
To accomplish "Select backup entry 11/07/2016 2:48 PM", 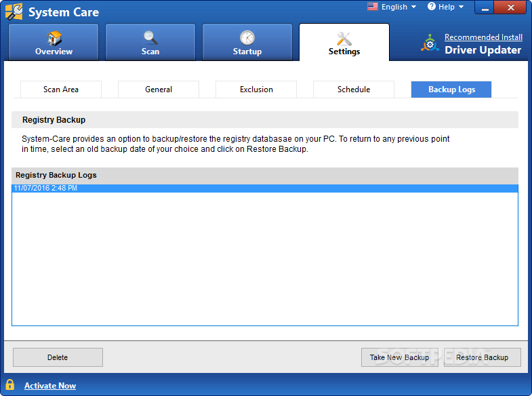I will point(265,188).
